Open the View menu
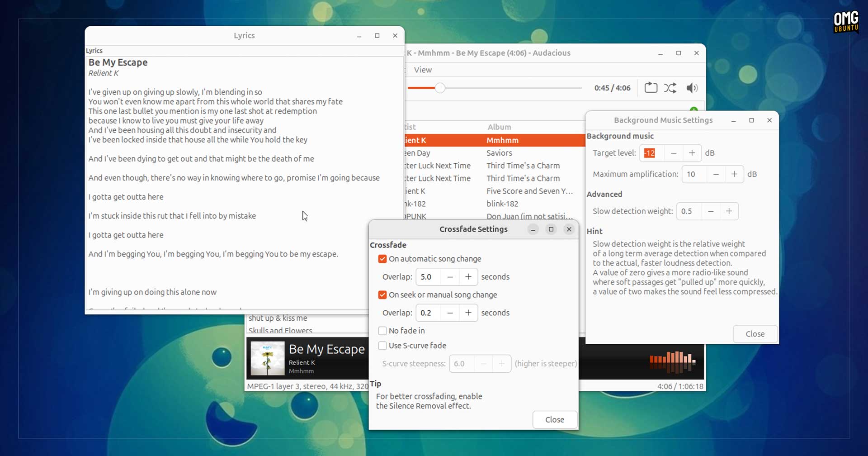Image resolution: width=868 pixels, height=456 pixels. pyautogui.click(x=423, y=70)
